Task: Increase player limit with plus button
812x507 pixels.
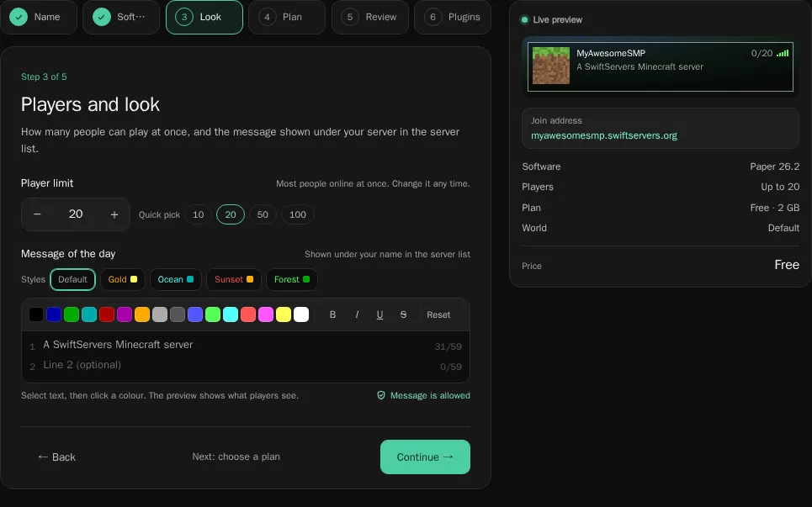Action: point(114,214)
